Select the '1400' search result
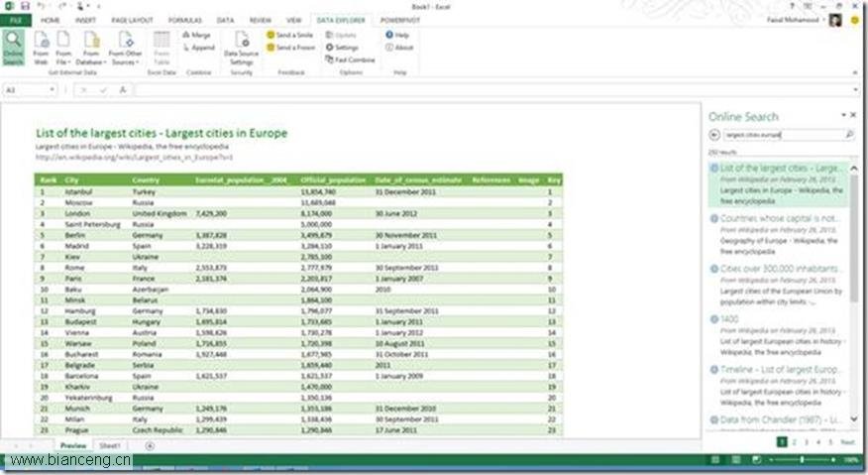 point(778,335)
